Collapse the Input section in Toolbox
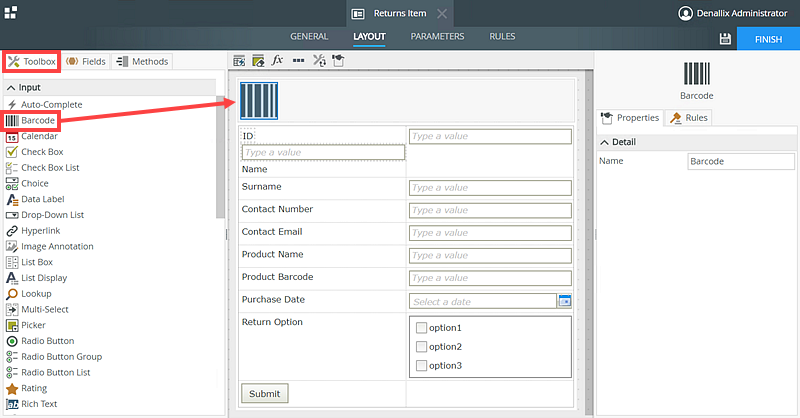 click(10, 87)
